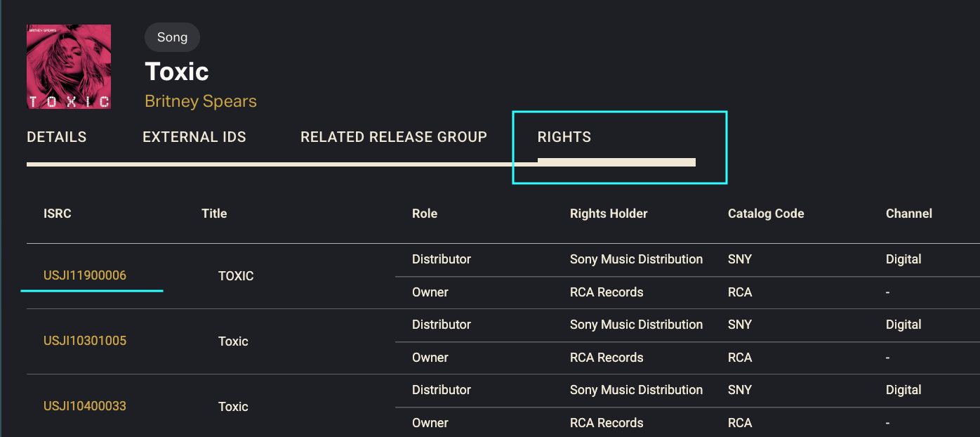This screenshot has width=980, height=437.
Task: Open ISRC link USJI10301005
Action: pyautogui.click(x=85, y=341)
